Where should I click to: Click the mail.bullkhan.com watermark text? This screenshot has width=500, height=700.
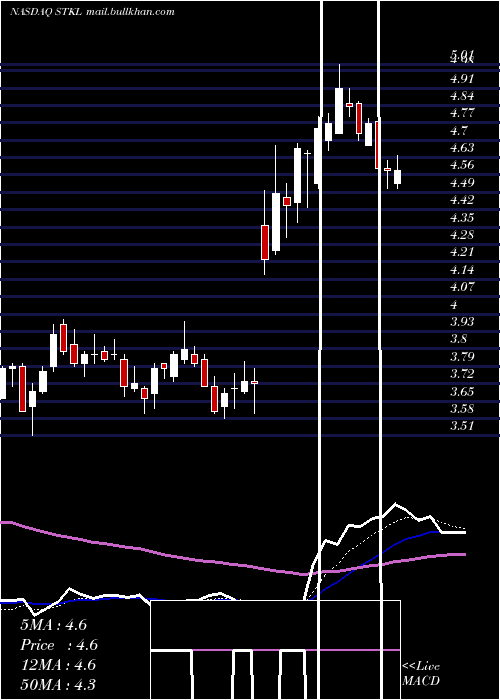point(129,12)
